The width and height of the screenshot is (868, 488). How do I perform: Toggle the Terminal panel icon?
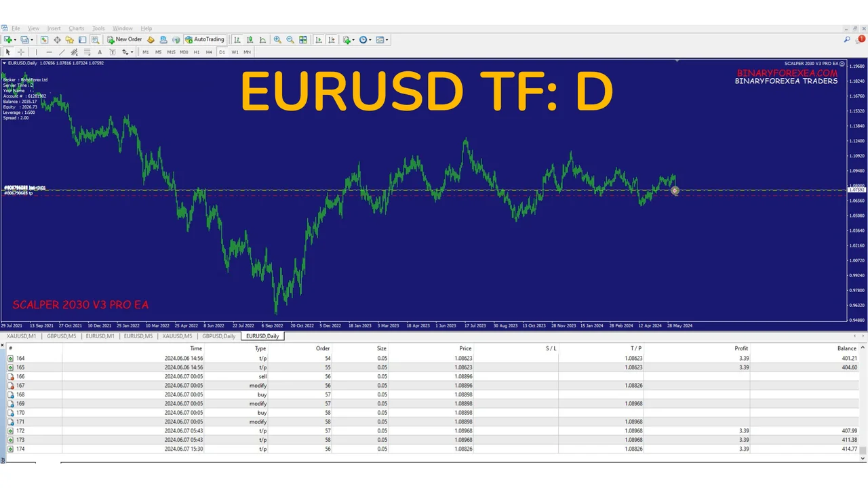pos(82,40)
